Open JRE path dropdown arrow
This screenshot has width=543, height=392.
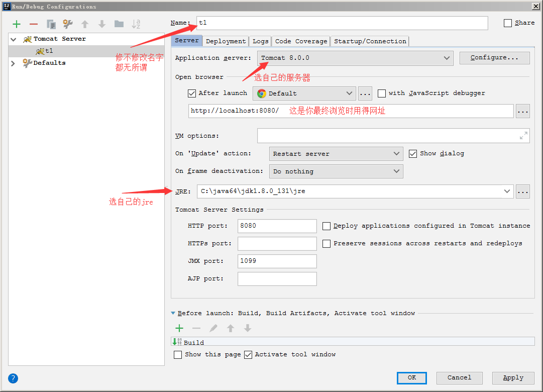507,191
